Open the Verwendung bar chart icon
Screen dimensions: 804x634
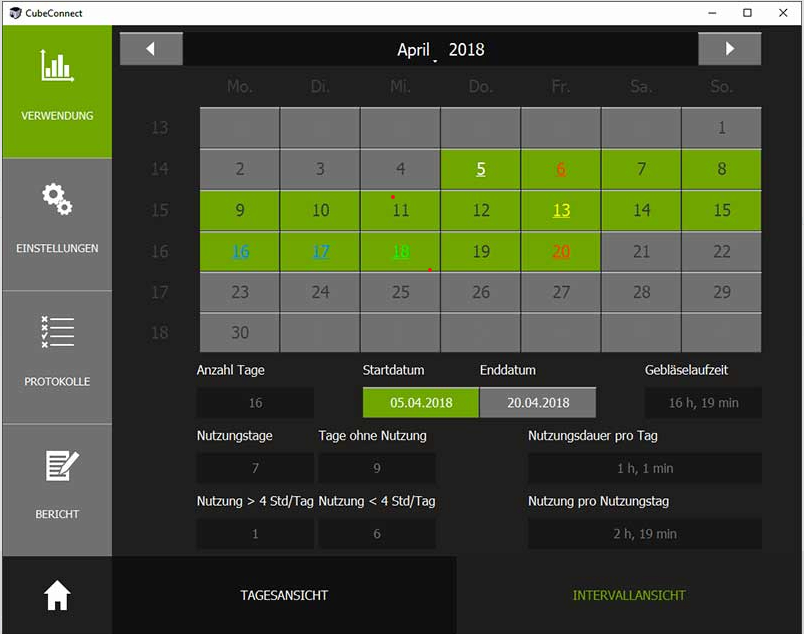[57, 66]
